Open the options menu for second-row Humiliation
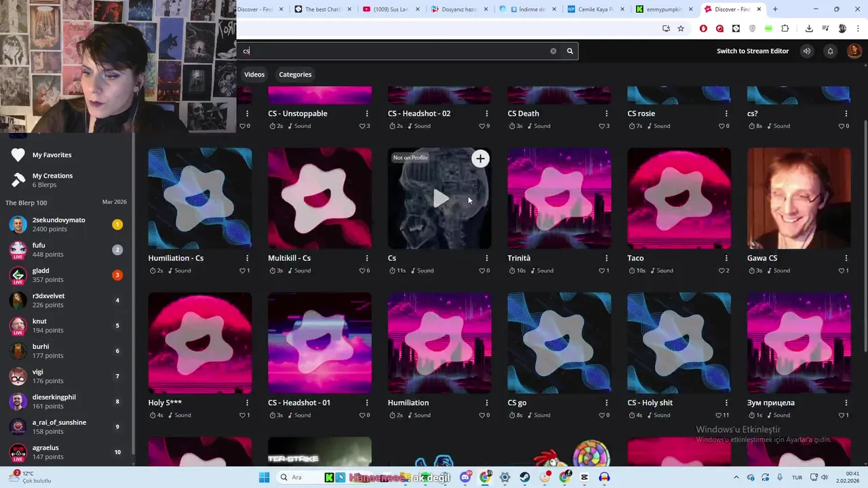Viewport: 868px width, 488px height. (x=486, y=403)
